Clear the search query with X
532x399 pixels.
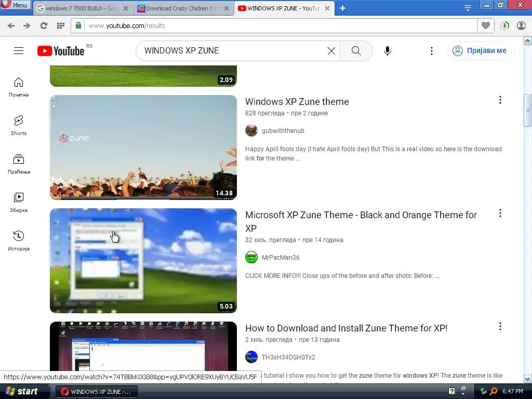coord(331,51)
